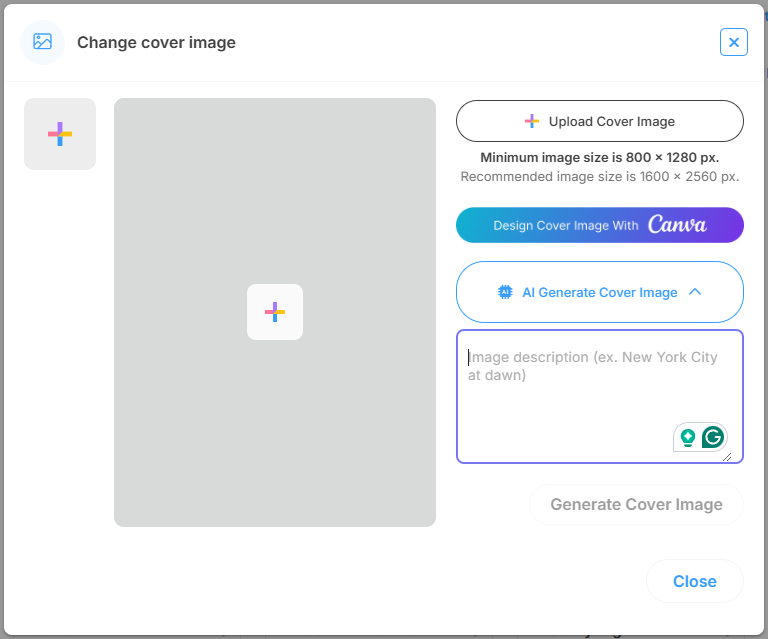Click the Minimum image size text

tap(600, 157)
